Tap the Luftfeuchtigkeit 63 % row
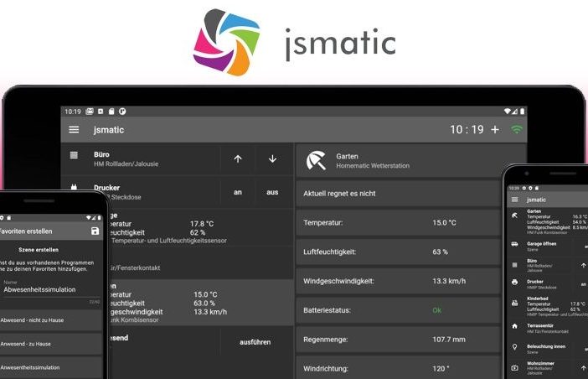Image resolution: width=588 pixels, height=379 pixels. tap(398, 252)
